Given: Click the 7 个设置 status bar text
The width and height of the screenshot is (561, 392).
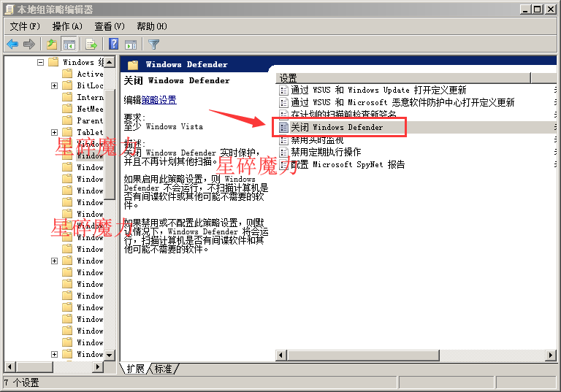Looking at the screenshot, I should (21, 383).
